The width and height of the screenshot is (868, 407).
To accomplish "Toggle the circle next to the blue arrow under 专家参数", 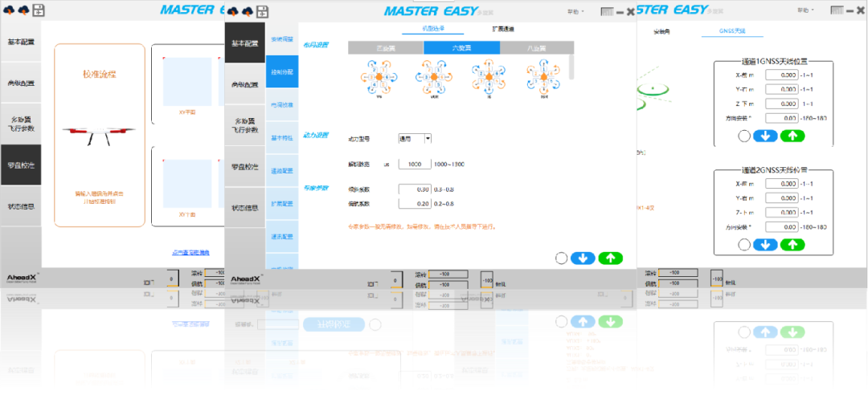I will (561, 258).
